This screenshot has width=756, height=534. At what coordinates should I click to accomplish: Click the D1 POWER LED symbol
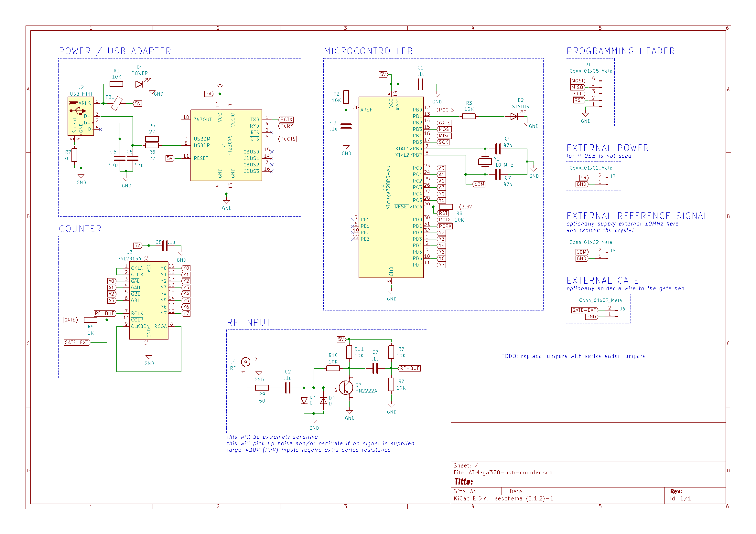click(x=139, y=84)
